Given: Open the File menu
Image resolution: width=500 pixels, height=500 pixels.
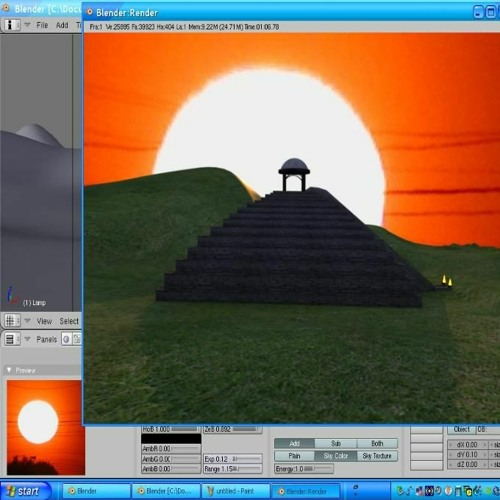Looking at the screenshot, I should coord(42,25).
